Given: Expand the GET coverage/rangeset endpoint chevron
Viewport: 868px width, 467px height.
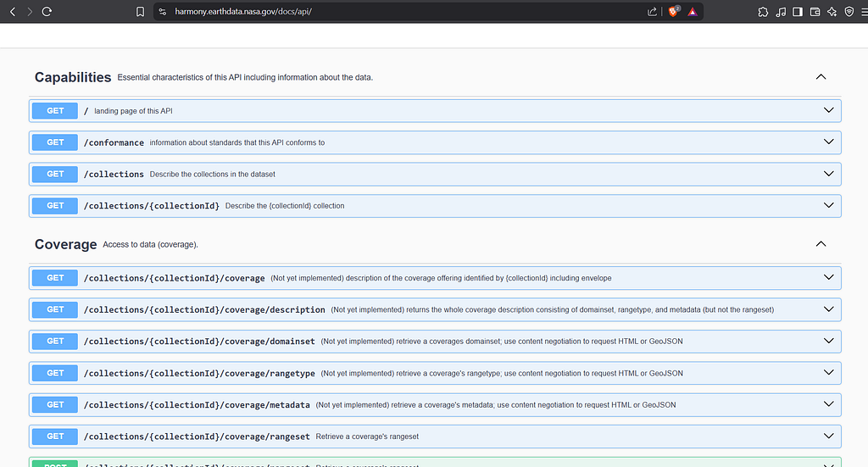Looking at the screenshot, I should pyautogui.click(x=829, y=436).
